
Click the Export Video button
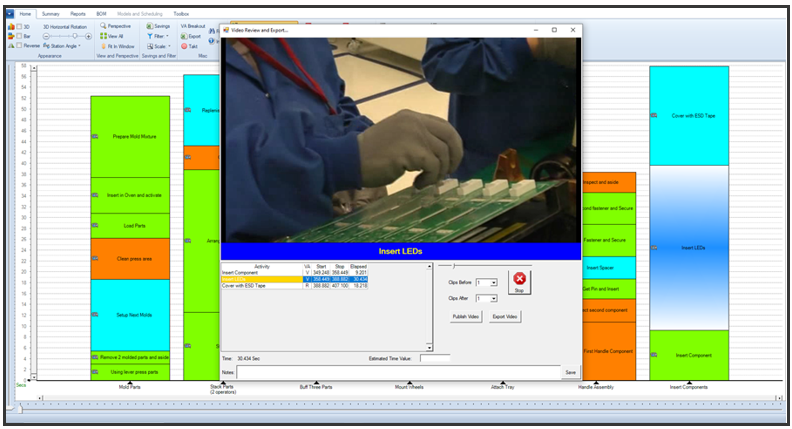point(505,316)
